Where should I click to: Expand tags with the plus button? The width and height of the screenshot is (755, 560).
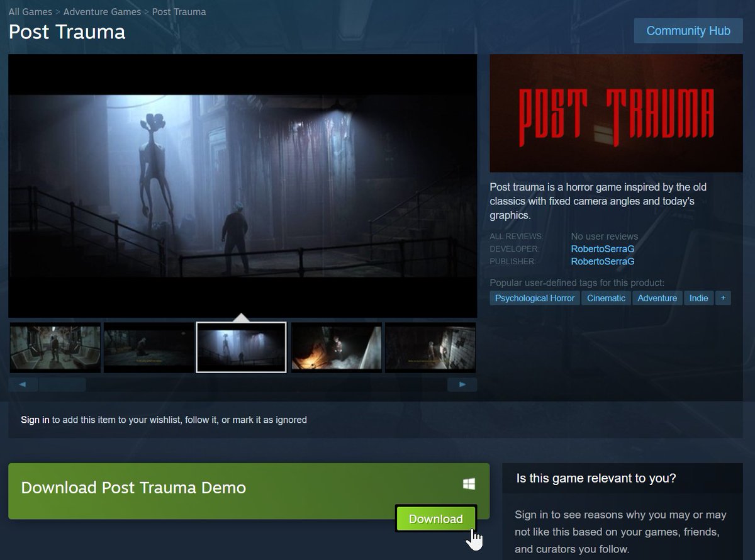tap(723, 298)
